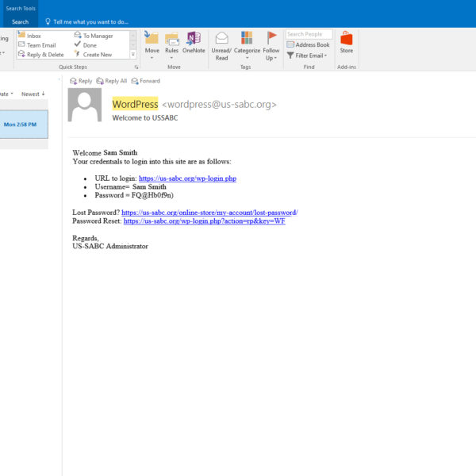The width and height of the screenshot is (476, 476).
Task: Click the Search People input field
Action: (309, 34)
